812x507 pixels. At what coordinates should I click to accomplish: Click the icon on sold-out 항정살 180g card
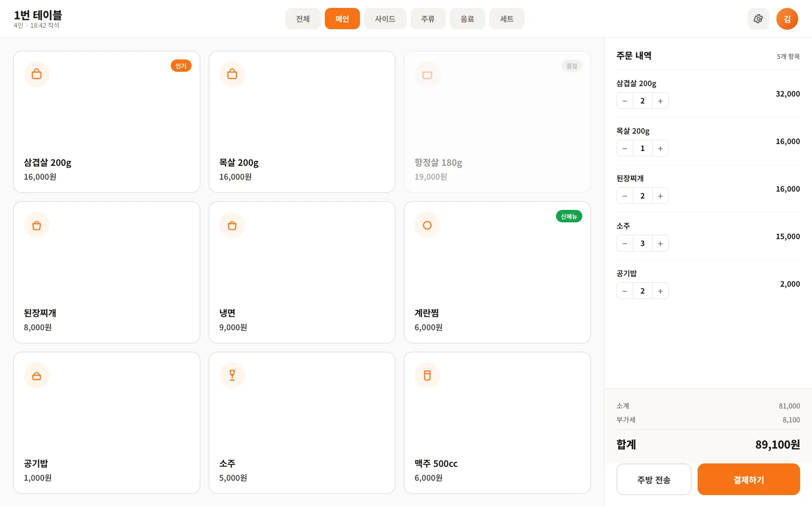click(x=427, y=74)
